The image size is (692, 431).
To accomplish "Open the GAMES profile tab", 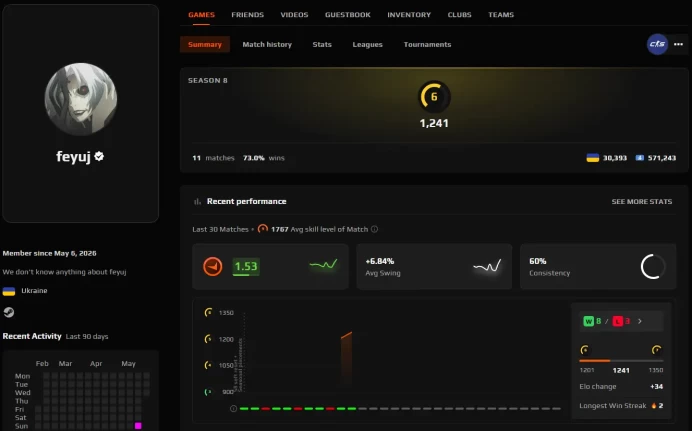I will (x=201, y=15).
